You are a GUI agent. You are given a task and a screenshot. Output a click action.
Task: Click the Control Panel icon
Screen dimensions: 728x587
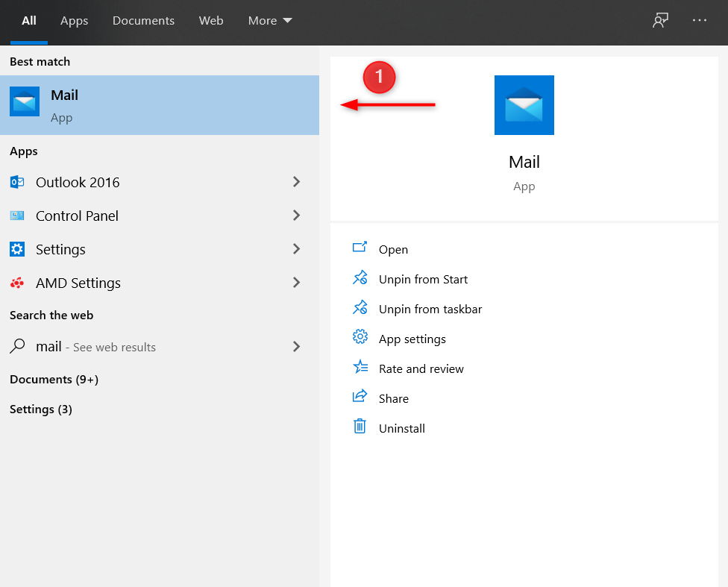pos(17,216)
